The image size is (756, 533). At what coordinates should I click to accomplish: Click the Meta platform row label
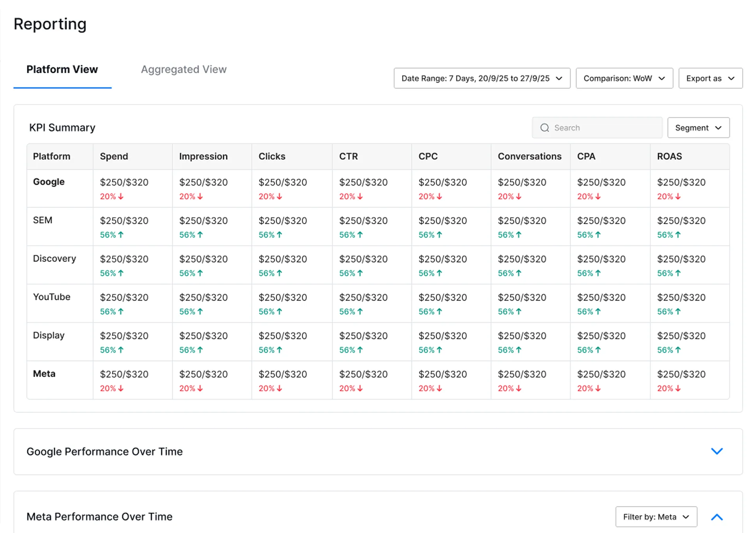coord(44,374)
